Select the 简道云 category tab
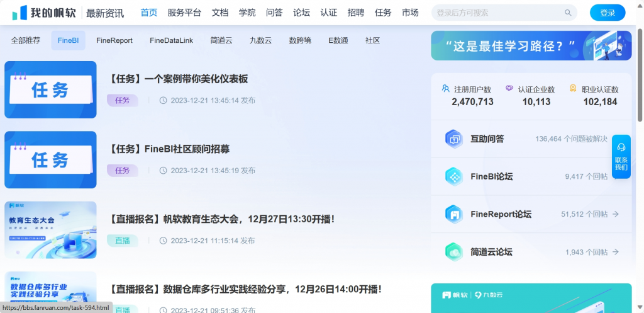This screenshot has width=644, height=313. [x=221, y=40]
